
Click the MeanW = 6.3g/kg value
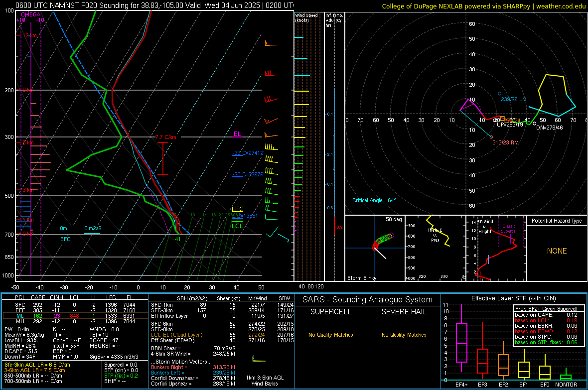coord(24,335)
